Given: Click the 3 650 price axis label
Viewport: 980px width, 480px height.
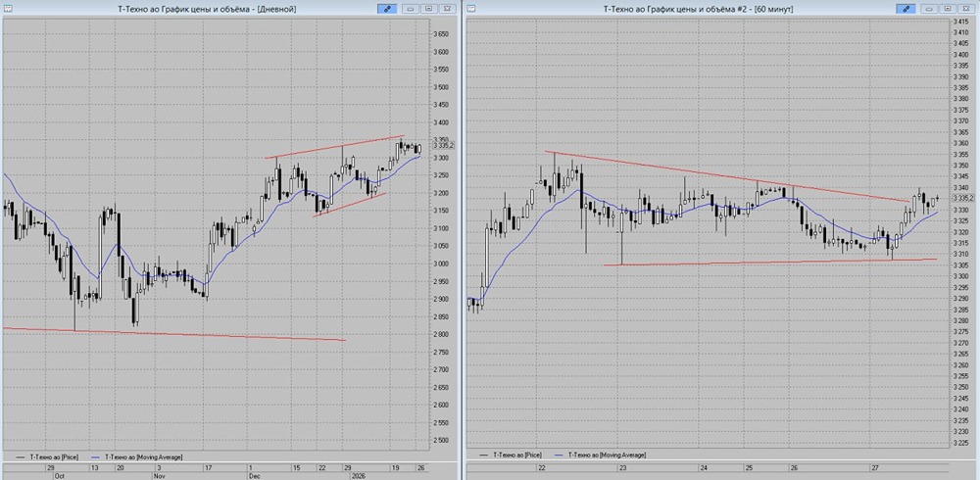Looking at the screenshot, I should click(441, 33).
